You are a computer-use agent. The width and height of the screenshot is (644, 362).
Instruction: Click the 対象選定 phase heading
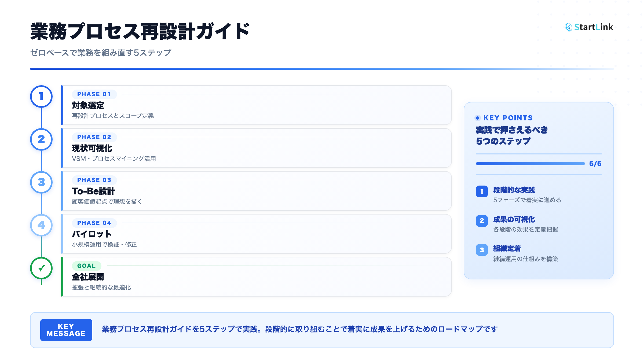pos(88,105)
